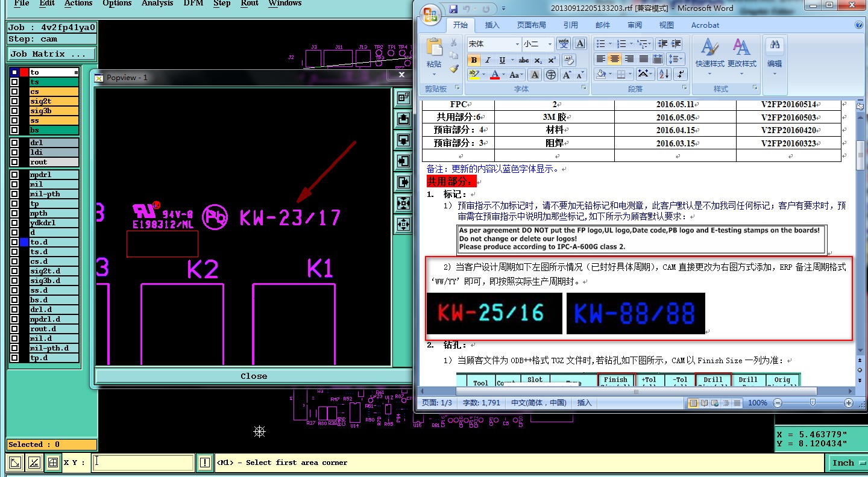
Task: Toggle checkbox for layer to.d
Action: 14,242
